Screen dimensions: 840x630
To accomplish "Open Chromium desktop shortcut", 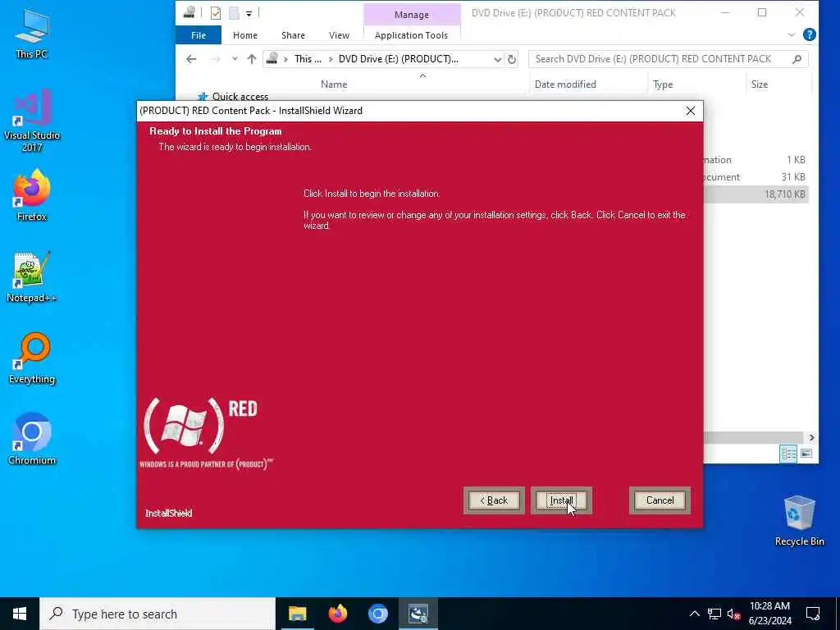I will [32, 439].
